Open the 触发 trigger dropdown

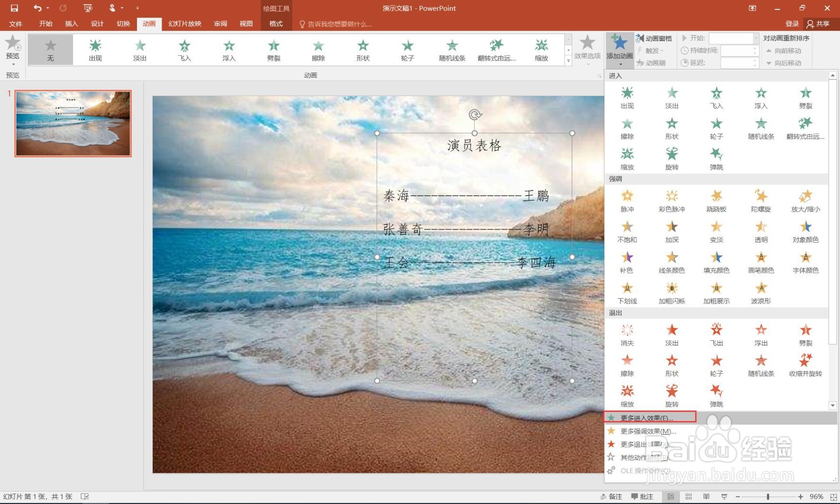click(x=651, y=50)
